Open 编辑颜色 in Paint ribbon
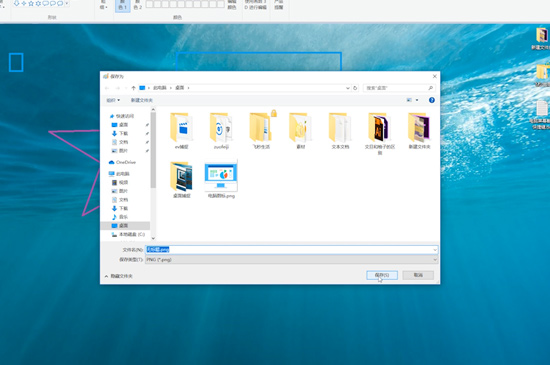The width and height of the screenshot is (550, 365). tap(232, 5)
